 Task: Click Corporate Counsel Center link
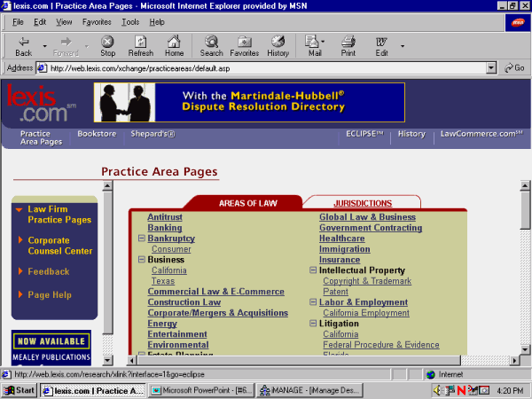tap(59, 246)
